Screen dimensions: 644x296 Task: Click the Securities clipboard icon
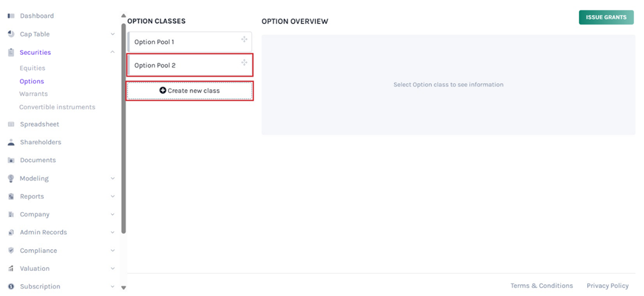pos(11,53)
